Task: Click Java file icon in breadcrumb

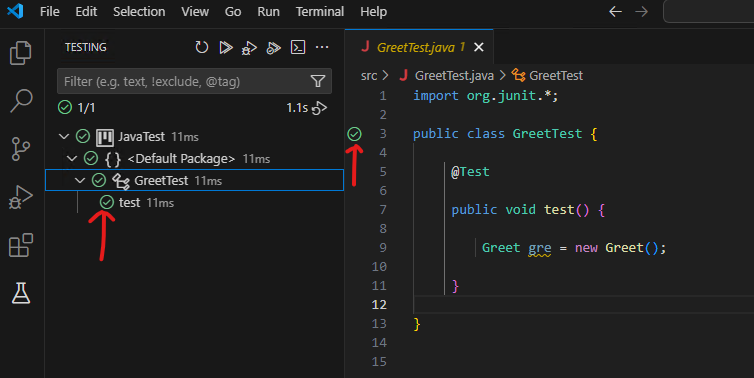Action: [x=404, y=76]
